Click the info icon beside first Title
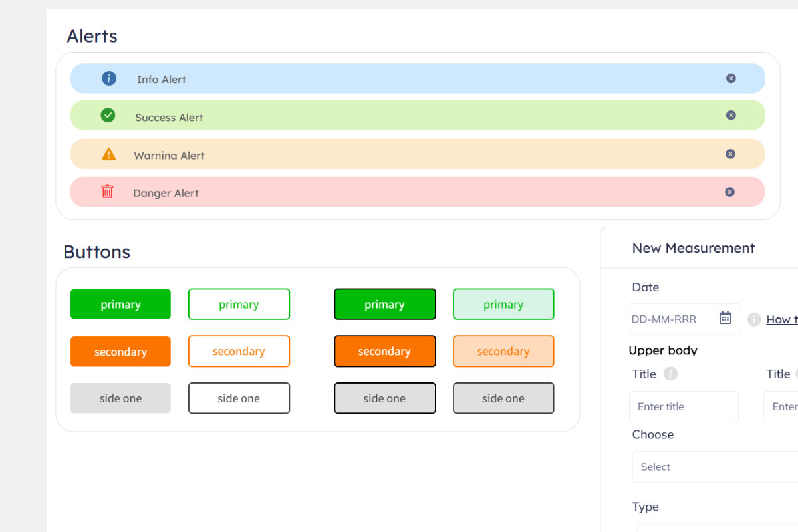This screenshot has height=532, width=798. 671,374
